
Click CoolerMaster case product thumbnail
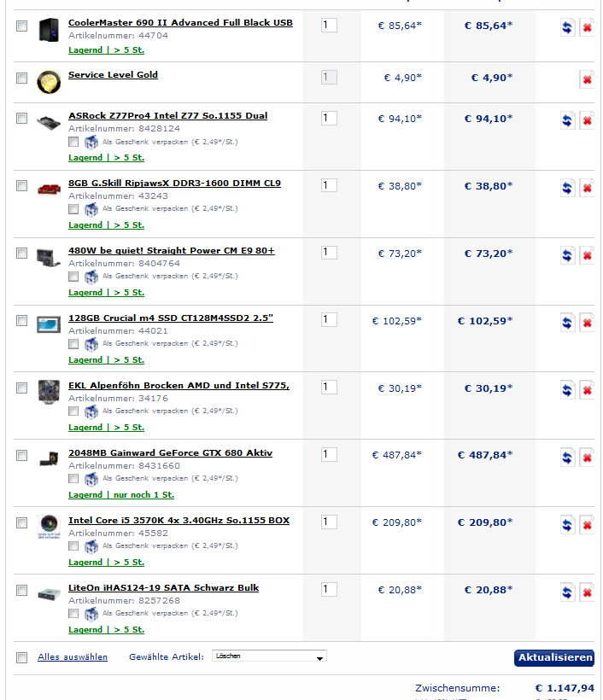pyautogui.click(x=49, y=30)
